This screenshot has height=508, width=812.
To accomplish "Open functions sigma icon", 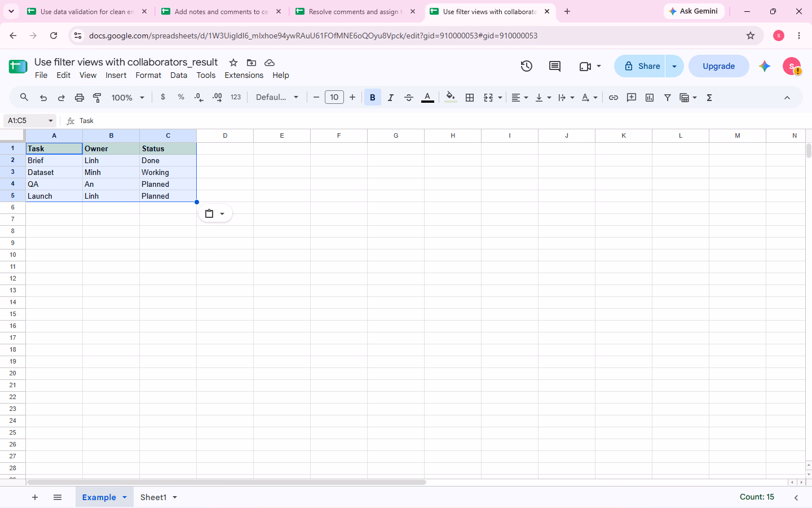I will tap(709, 98).
